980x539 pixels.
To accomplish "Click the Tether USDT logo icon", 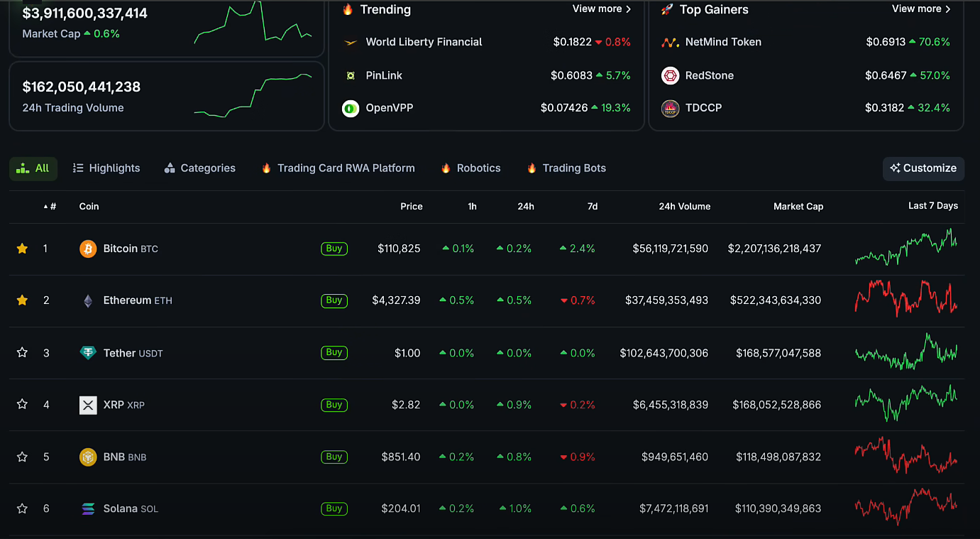I will (87, 352).
